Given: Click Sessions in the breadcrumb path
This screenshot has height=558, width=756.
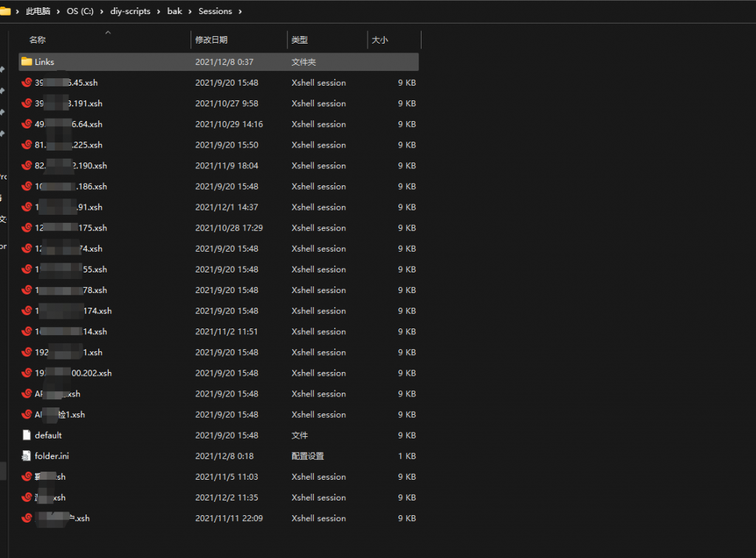Looking at the screenshot, I should [x=215, y=11].
